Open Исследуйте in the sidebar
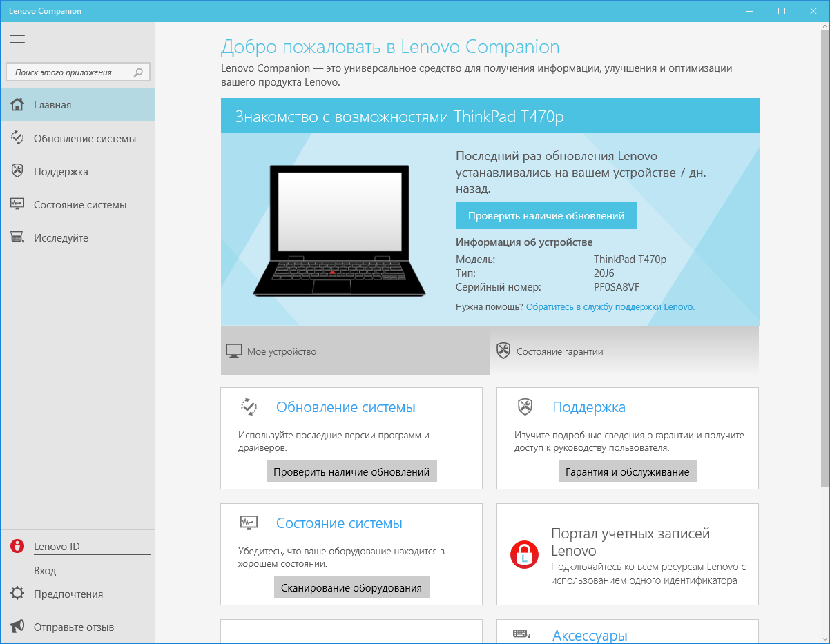 (77, 237)
